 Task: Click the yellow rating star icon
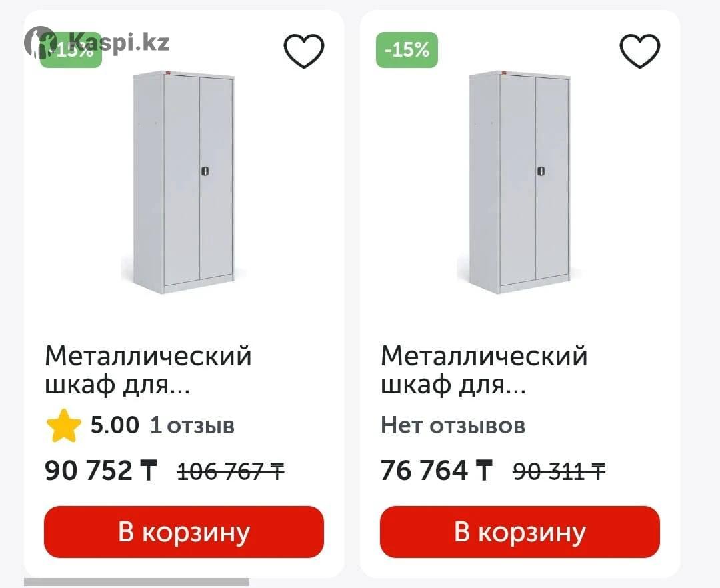(x=64, y=427)
